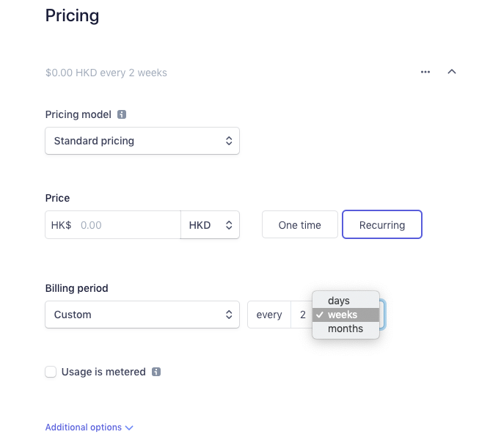Collapse the price section with the chevron
The height and width of the screenshot is (448, 479).
[452, 72]
